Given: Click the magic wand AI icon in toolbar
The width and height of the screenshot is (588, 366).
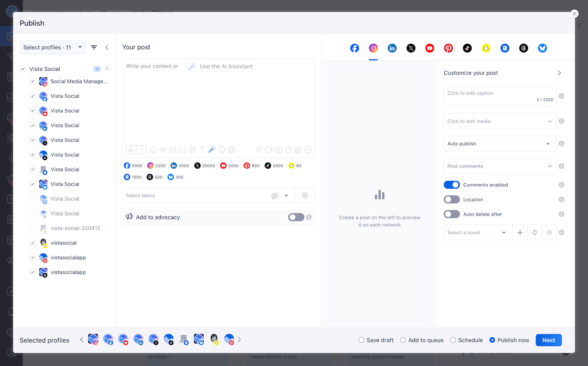Looking at the screenshot, I should coord(212,149).
